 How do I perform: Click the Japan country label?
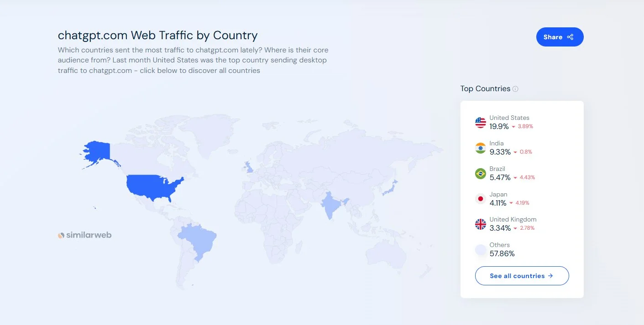[498, 194]
